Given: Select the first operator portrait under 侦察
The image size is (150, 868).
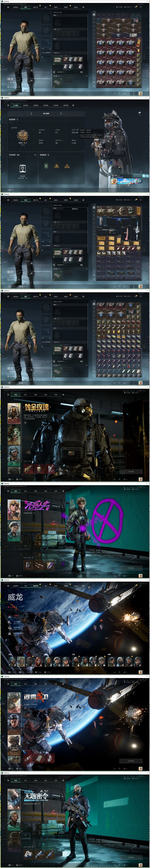Looking at the screenshot, I should point(112,662).
